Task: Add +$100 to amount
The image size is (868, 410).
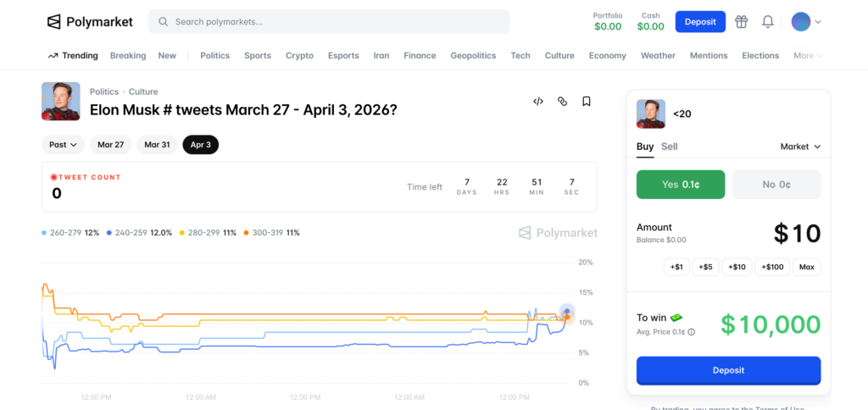Action: 772,267
